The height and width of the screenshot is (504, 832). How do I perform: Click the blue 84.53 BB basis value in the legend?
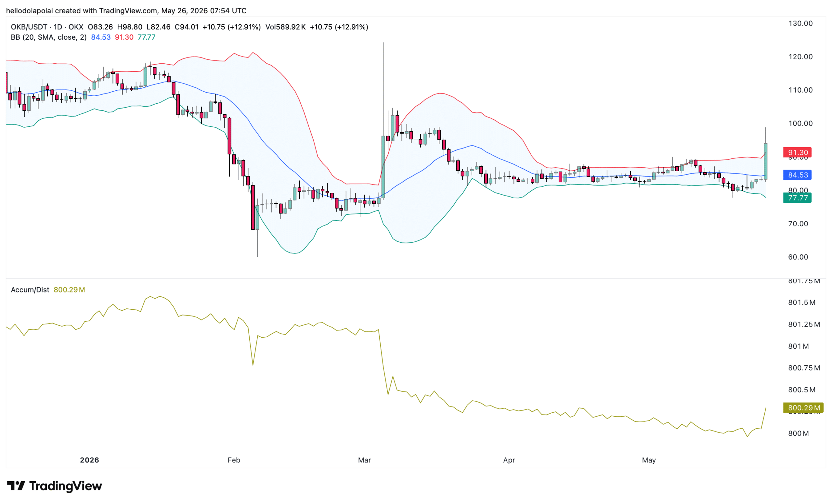[x=101, y=37]
